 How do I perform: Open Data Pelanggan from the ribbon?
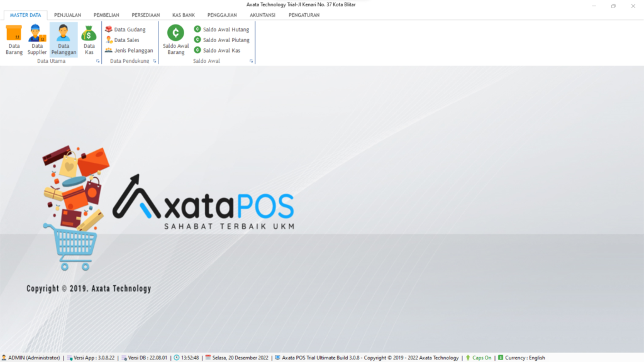click(x=64, y=40)
